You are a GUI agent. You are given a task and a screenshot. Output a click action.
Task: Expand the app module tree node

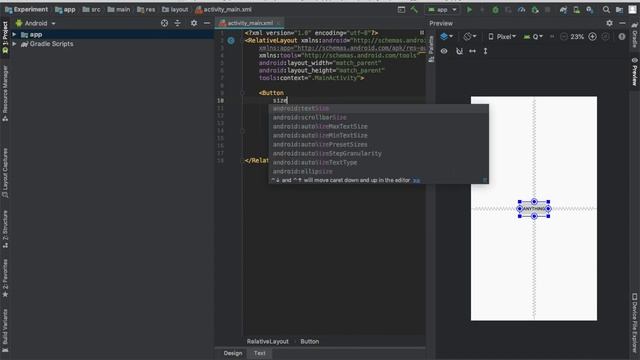14,35
